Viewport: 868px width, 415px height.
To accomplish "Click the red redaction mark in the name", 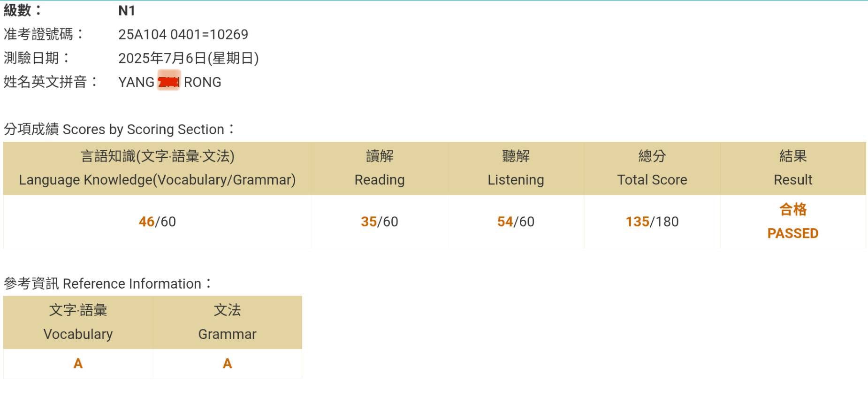I will (169, 82).
